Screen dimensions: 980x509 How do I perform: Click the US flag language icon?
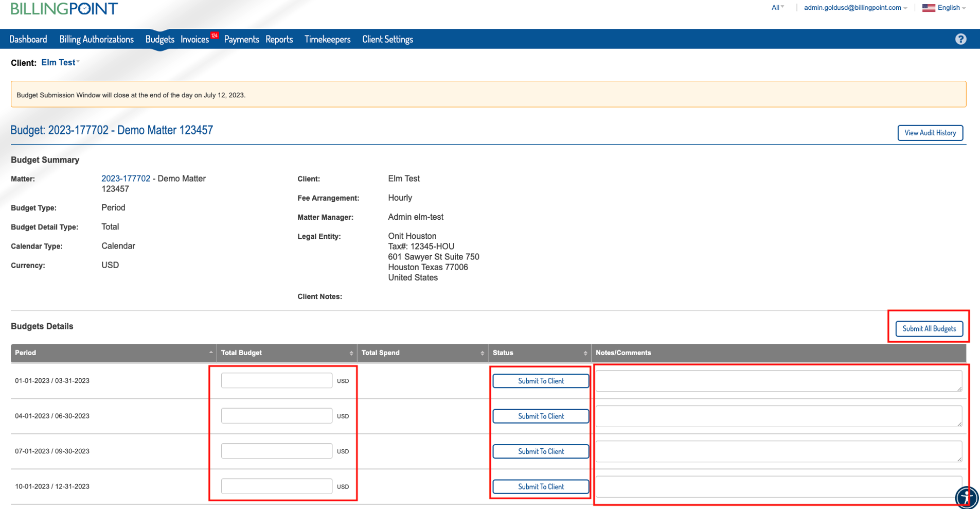coord(929,8)
